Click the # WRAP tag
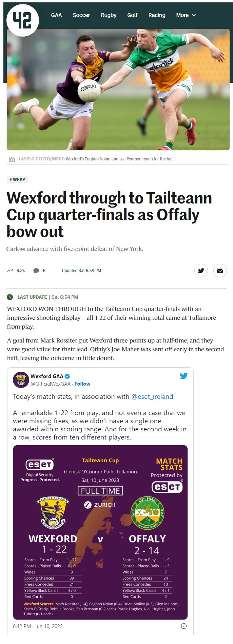Screen dimensions: 233x644 pyautogui.click(x=17, y=179)
